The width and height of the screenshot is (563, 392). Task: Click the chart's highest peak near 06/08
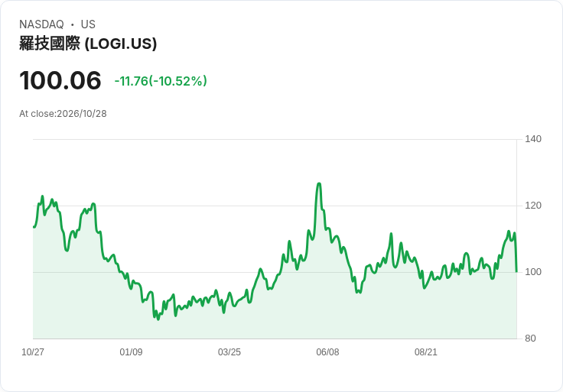point(319,184)
